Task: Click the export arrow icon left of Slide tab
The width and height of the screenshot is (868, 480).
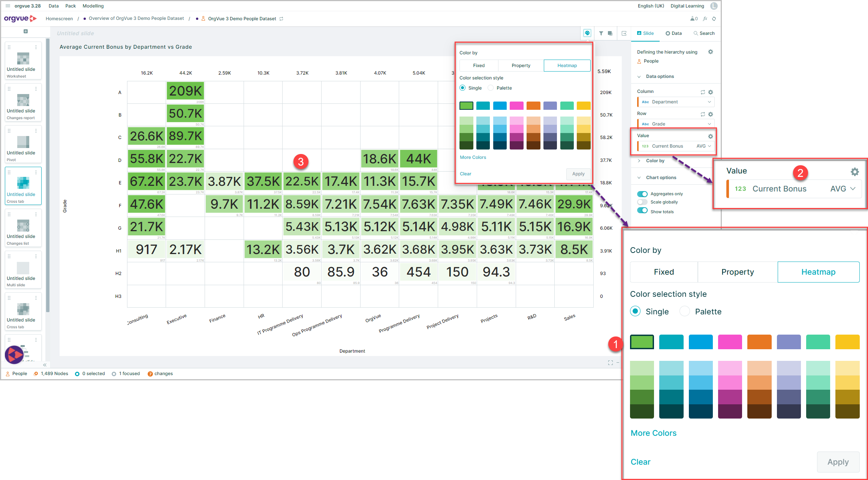Action: pos(624,33)
